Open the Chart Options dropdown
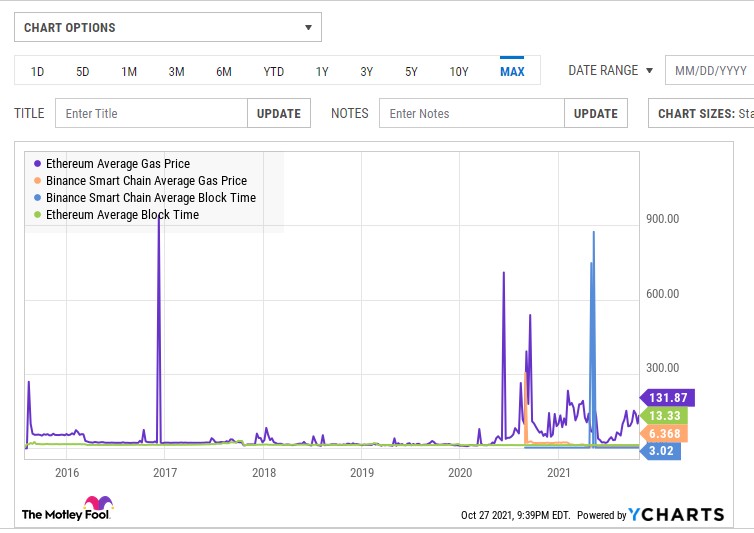 click(x=168, y=27)
